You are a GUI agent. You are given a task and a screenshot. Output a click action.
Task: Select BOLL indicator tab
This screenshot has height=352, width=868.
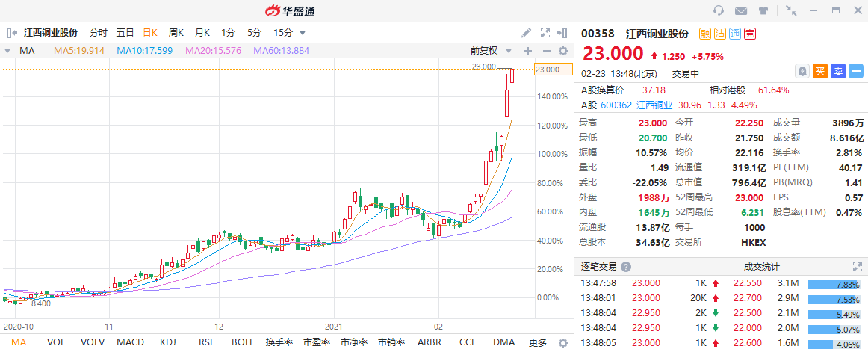pyautogui.click(x=243, y=342)
